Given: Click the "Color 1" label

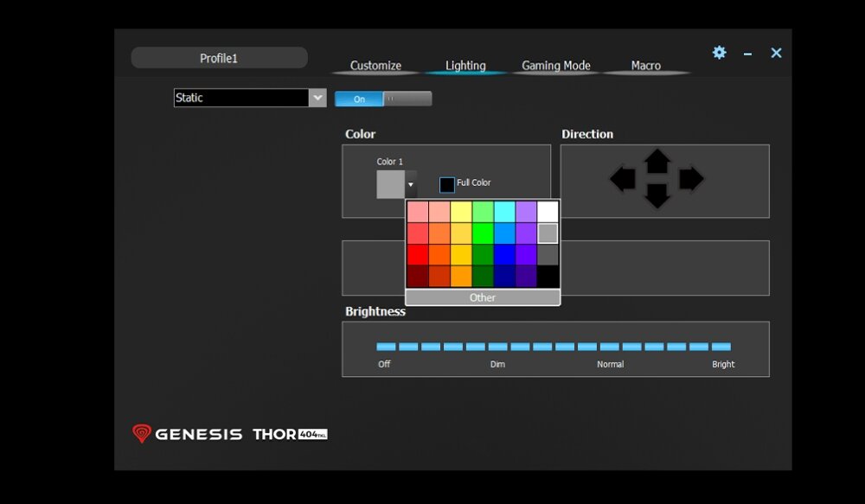Looking at the screenshot, I should click(x=389, y=162).
